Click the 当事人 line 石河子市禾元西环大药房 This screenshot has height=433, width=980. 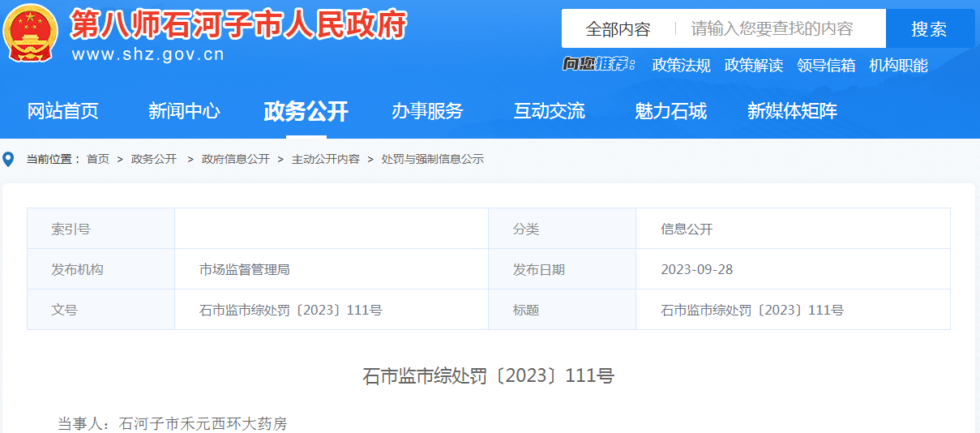click(172, 423)
